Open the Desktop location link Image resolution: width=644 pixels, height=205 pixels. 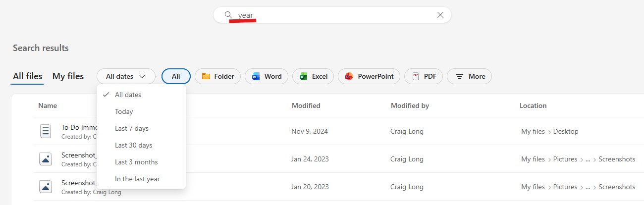(566, 131)
